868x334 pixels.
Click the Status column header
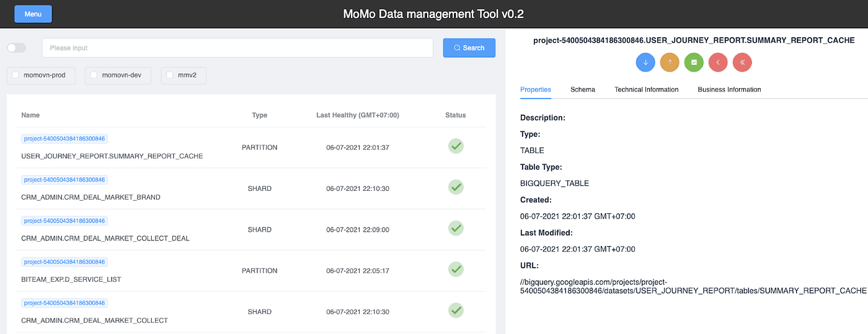coord(456,115)
